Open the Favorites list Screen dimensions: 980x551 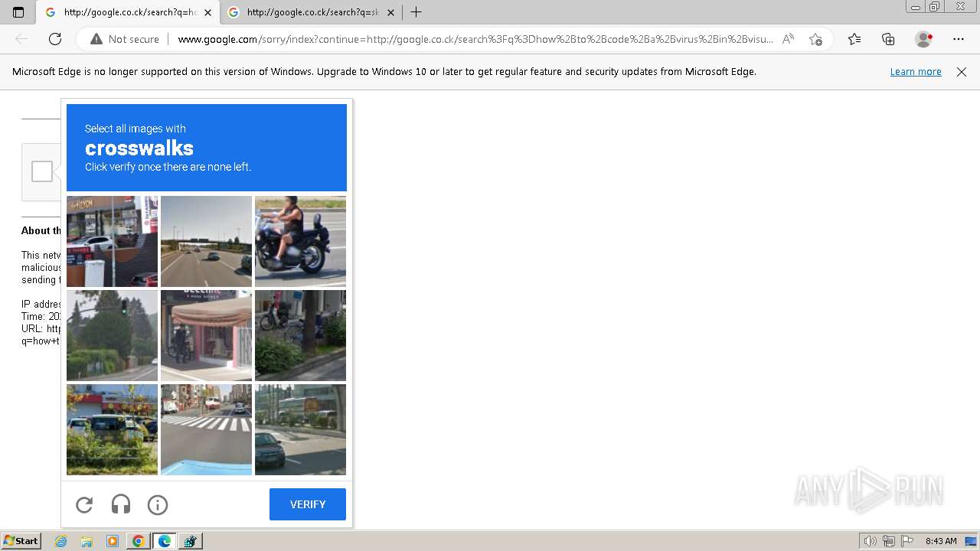pyautogui.click(x=854, y=39)
